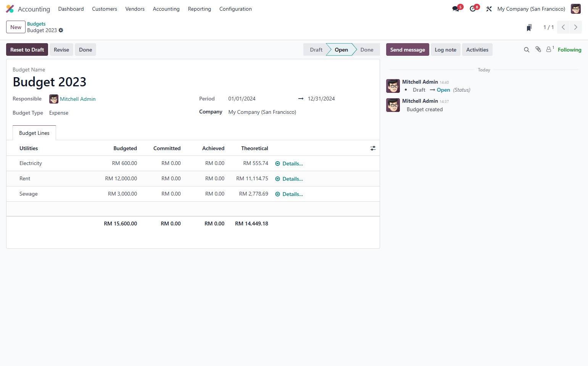Select the Budget Lines tab
Image resolution: width=588 pixels, height=366 pixels.
[x=34, y=133]
